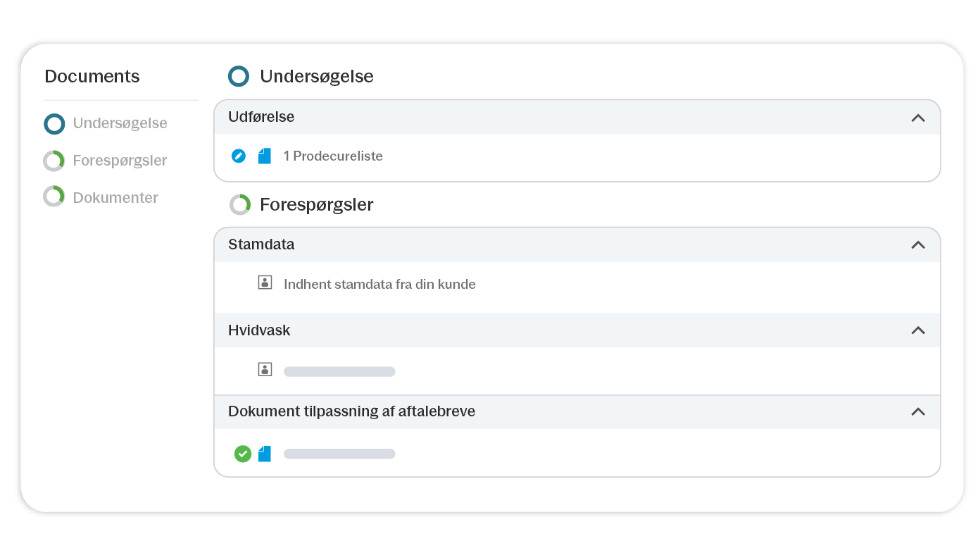Click the blue document icon under Dokument tilpassning
Viewport: 980px width, 553px height.
[x=264, y=454]
